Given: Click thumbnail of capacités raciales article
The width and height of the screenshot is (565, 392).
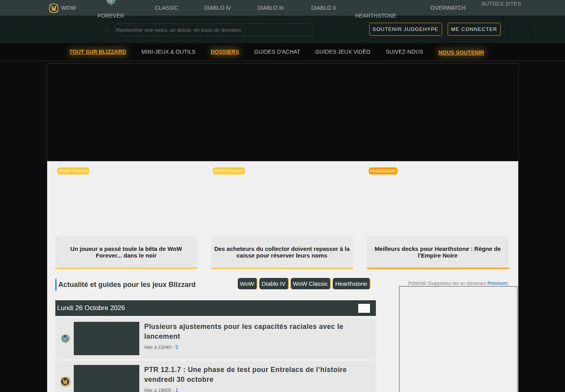Looking at the screenshot, I should pos(106,338).
